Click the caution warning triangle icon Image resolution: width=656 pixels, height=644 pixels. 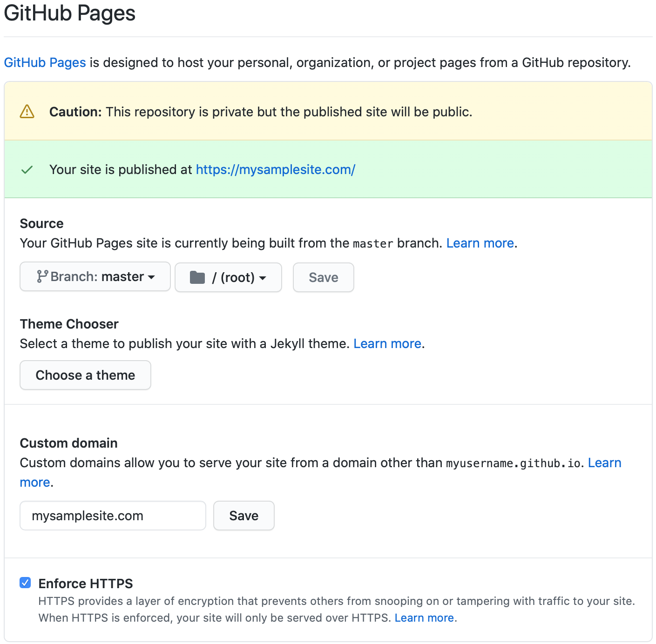[x=27, y=112]
